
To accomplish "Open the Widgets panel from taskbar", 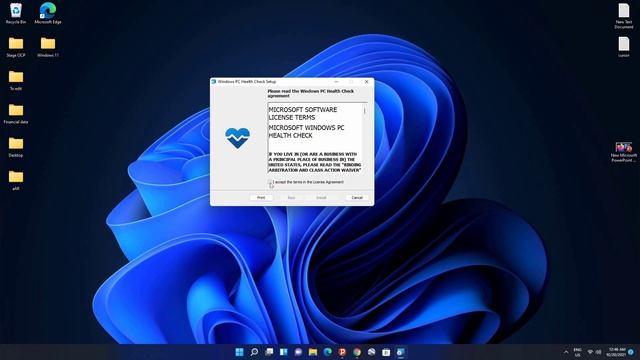I will tap(284, 352).
